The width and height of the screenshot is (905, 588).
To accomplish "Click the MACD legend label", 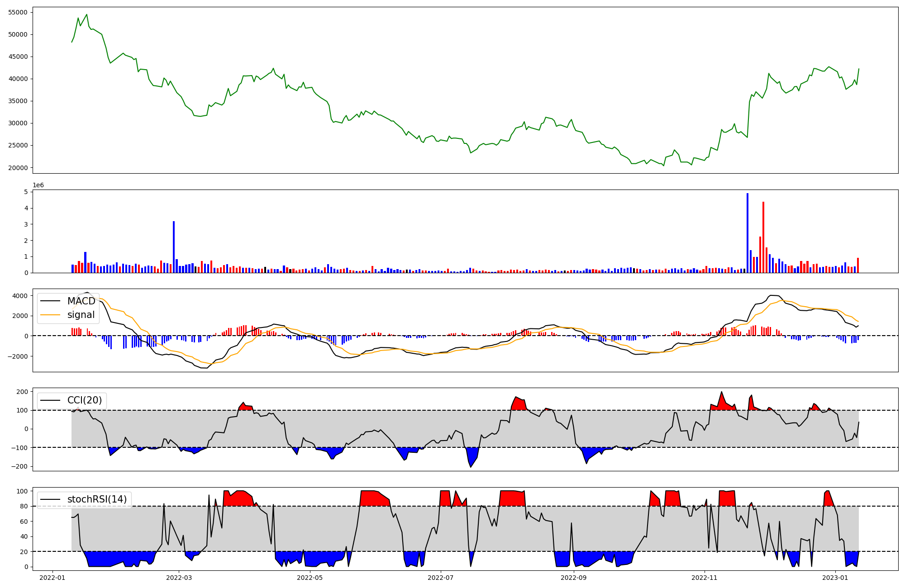I will pos(81,301).
